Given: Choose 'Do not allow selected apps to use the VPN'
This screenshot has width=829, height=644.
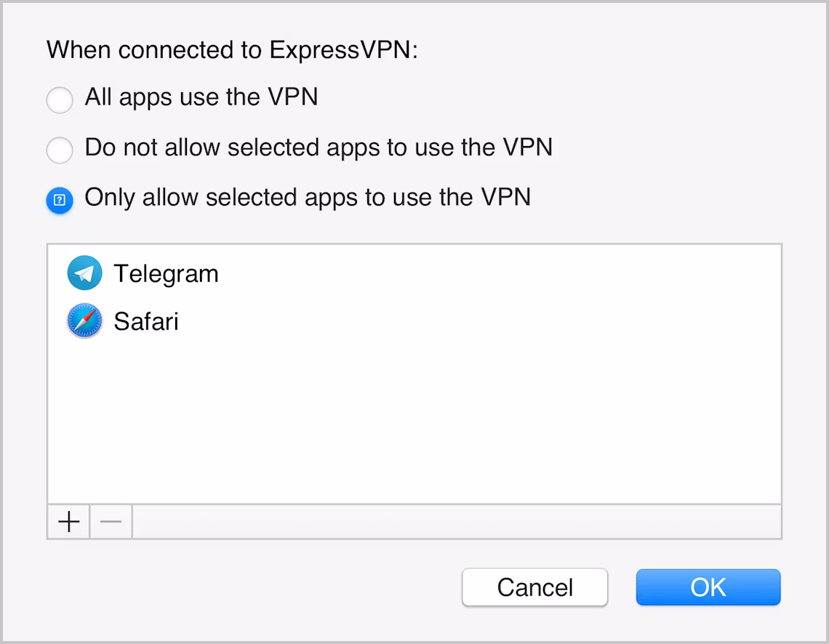Looking at the screenshot, I should tap(60, 150).
